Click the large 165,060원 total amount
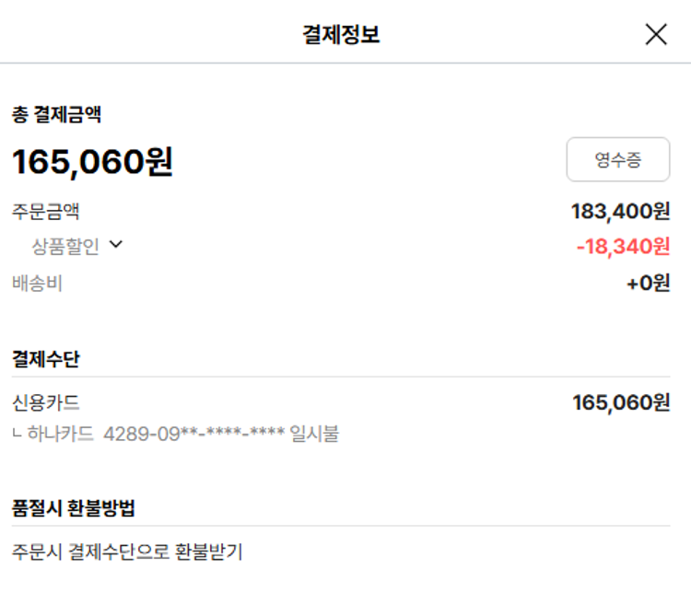Screen dimensions: 691x616 [92, 162]
